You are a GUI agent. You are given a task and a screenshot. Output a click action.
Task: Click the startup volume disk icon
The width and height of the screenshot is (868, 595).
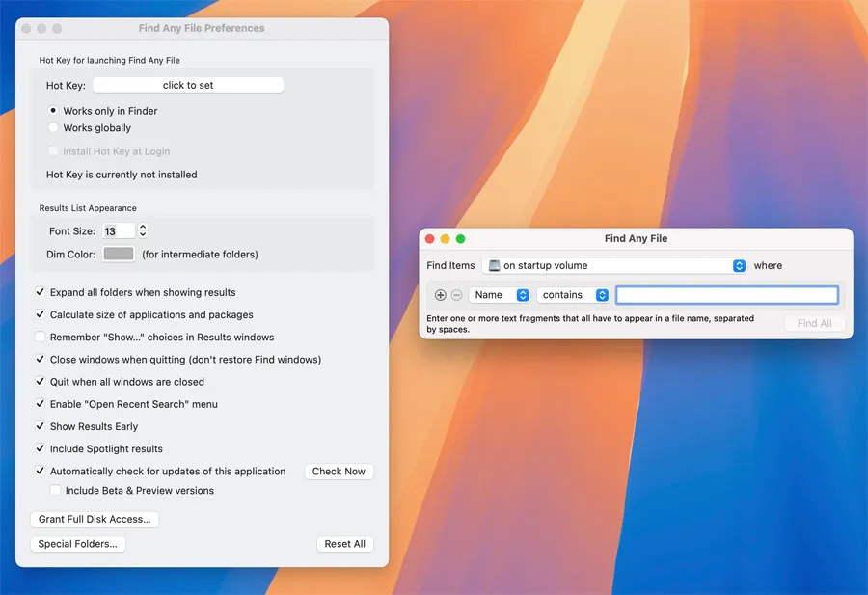494,266
